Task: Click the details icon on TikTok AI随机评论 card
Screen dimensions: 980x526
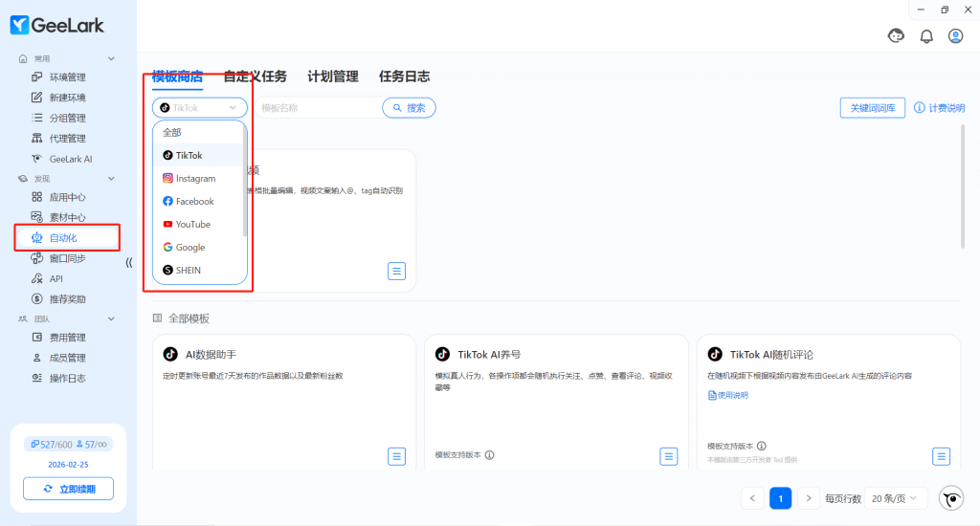Action: (941, 456)
